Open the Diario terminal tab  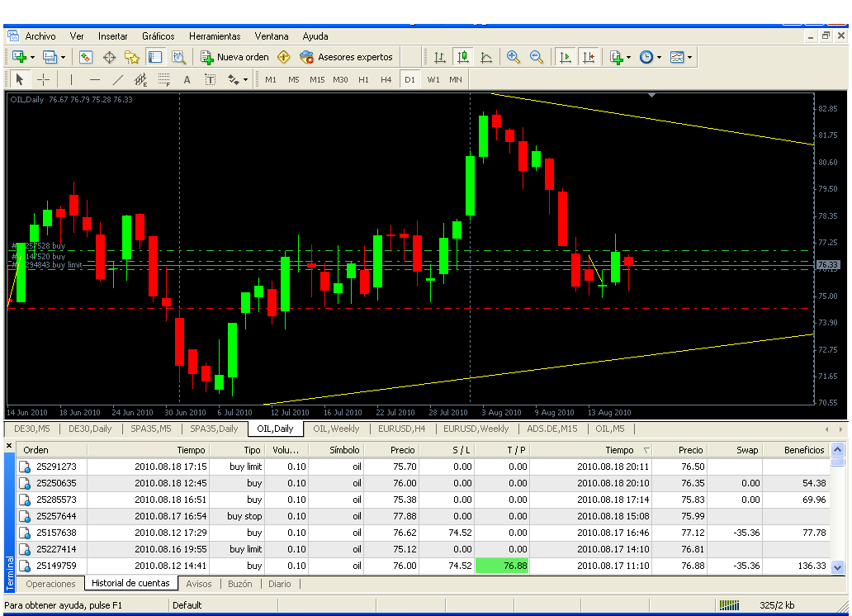pyautogui.click(x=280, y=584)
